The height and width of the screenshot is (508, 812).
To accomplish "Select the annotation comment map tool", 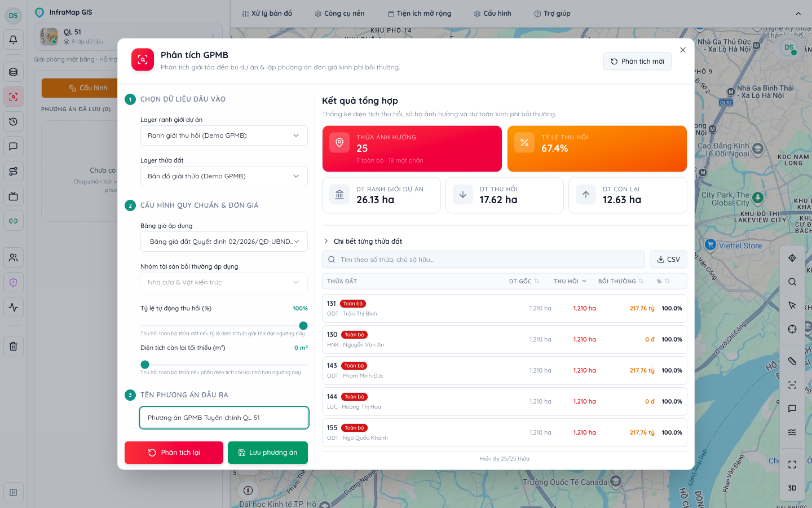I will tap(792, 408).
